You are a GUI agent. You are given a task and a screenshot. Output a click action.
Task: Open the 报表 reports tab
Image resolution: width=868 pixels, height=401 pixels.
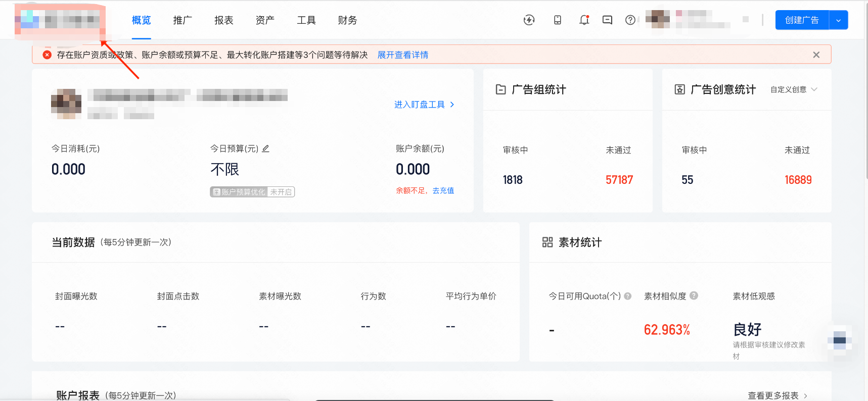point(224,20)
